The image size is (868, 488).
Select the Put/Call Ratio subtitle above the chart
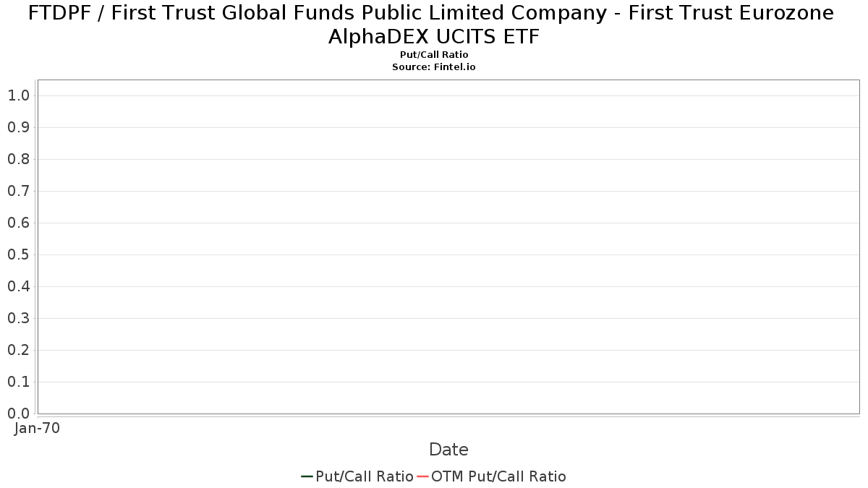click(x=434, y=55)
